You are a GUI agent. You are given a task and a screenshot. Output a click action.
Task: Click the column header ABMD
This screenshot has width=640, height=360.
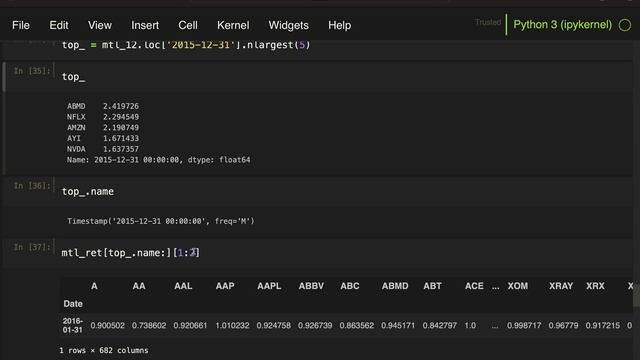(395, 286)
